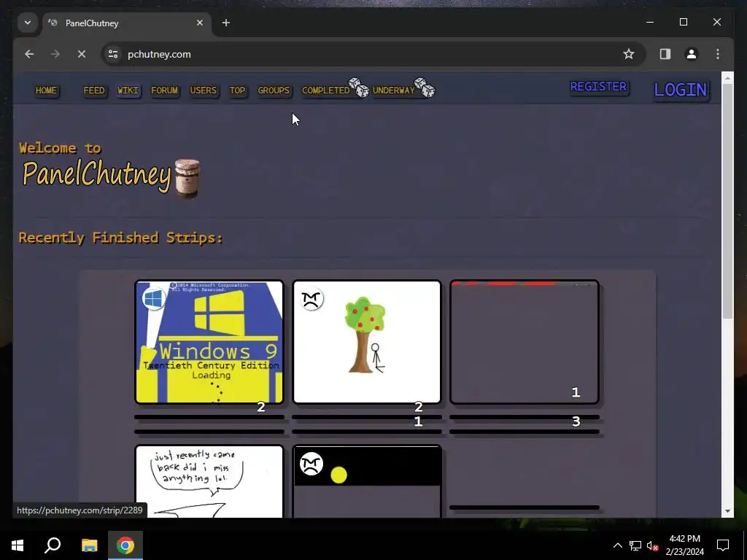Open notification center icon

pyautogui.click(x=723, y=545)
